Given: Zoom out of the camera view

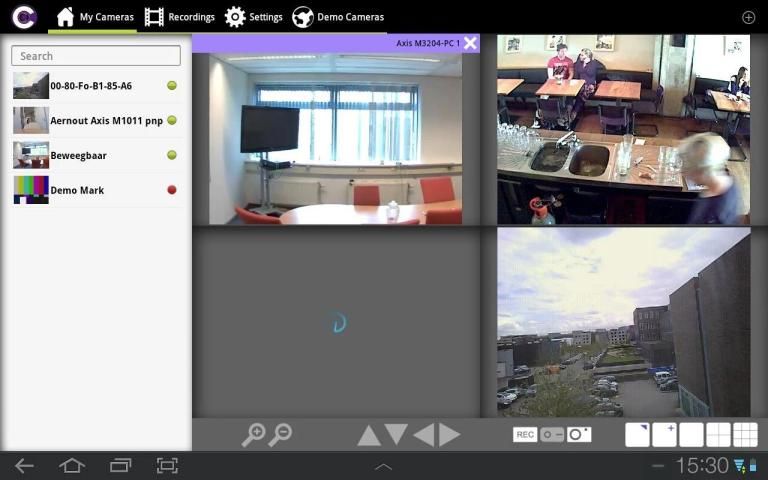Looking at the screenshot, I should (x=281, y=435).
